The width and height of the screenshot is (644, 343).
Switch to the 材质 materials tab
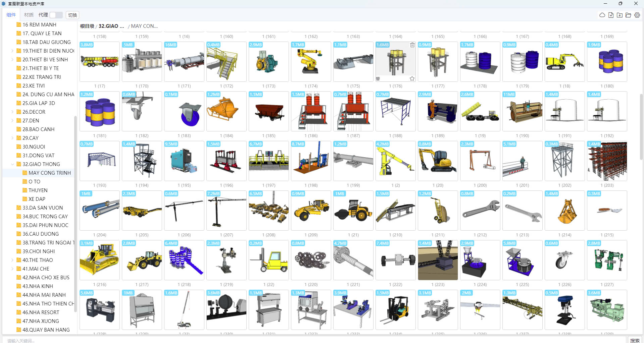(29, 15)
